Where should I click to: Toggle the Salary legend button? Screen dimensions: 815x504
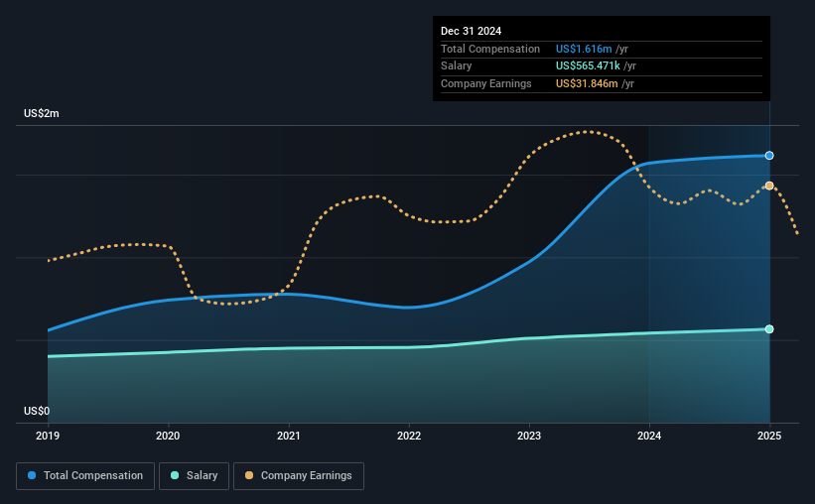pyautogui.click(x=194, y=476)
